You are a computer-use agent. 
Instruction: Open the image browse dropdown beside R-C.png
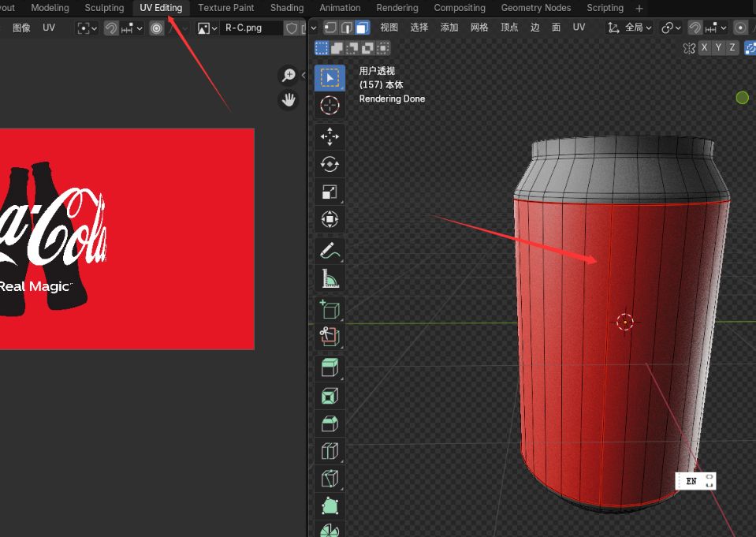pyautogui.click(x=207, y=28)
